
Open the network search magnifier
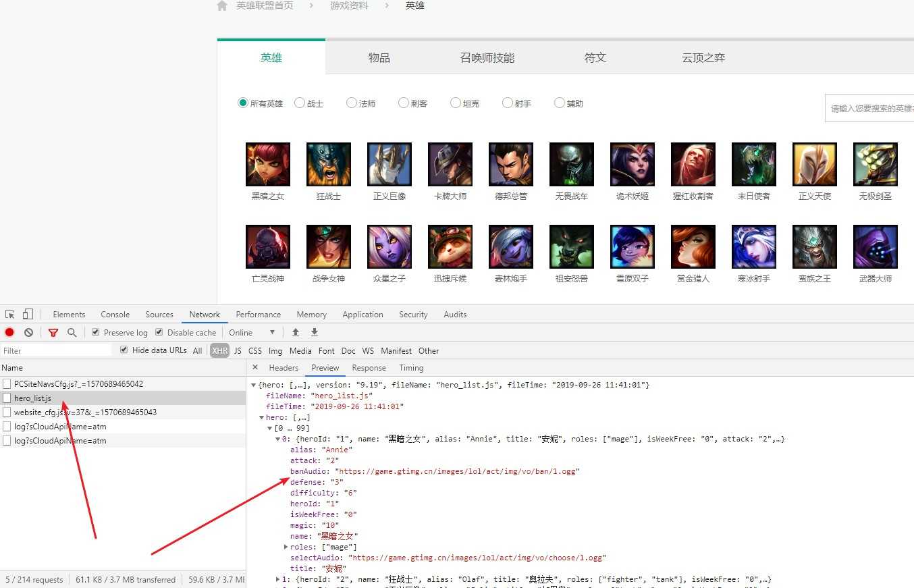pos(72,332)
